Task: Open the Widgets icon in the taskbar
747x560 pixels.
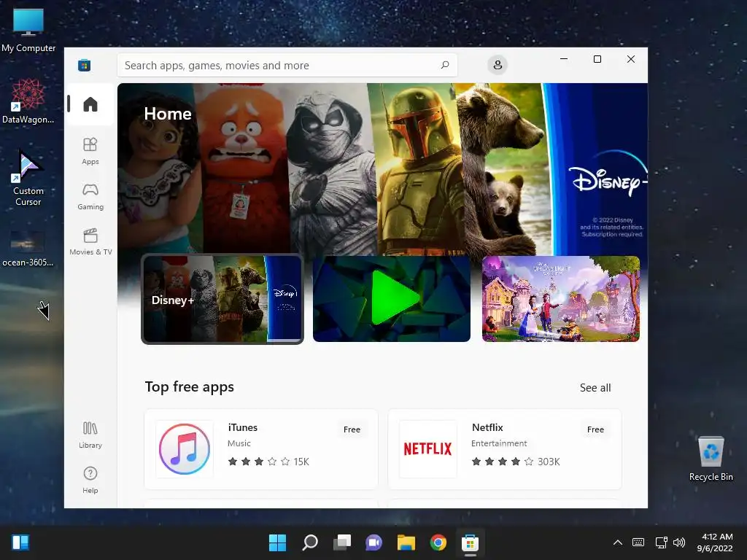Action: tap(20, 542)
